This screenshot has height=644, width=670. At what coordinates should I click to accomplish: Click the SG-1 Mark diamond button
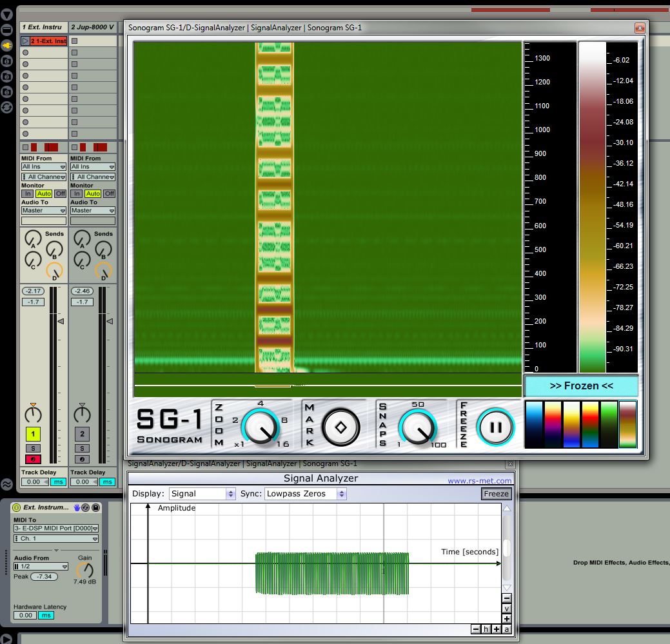point(340,427)
